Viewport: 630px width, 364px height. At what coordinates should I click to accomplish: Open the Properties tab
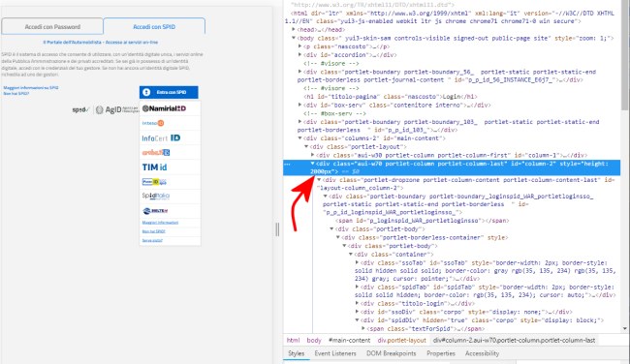point(441,353)
